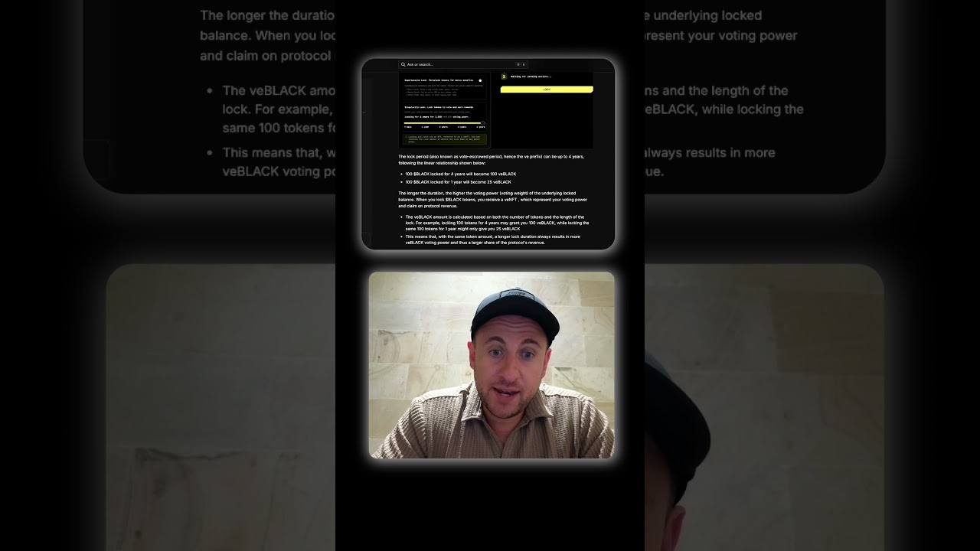Click the hourglass pending actions icon

[x=504, y=77]
